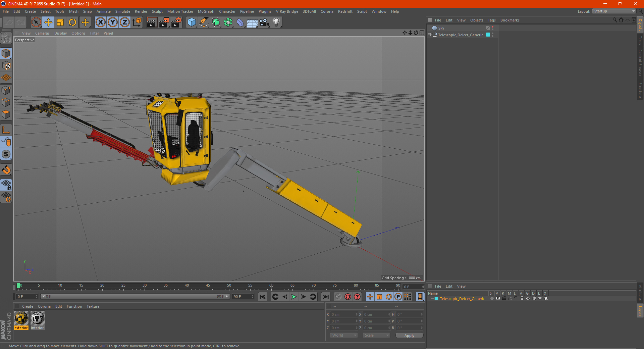Toggle autokeying record button

click(x=348, y=297)
